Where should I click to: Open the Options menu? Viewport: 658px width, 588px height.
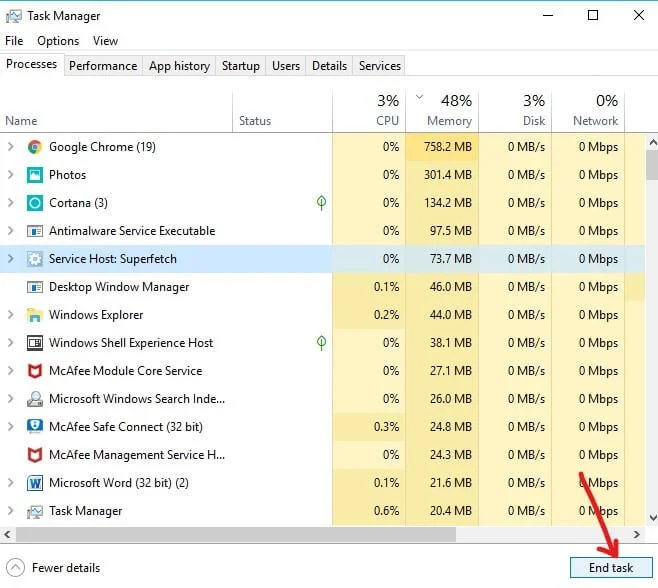point(58,41)
